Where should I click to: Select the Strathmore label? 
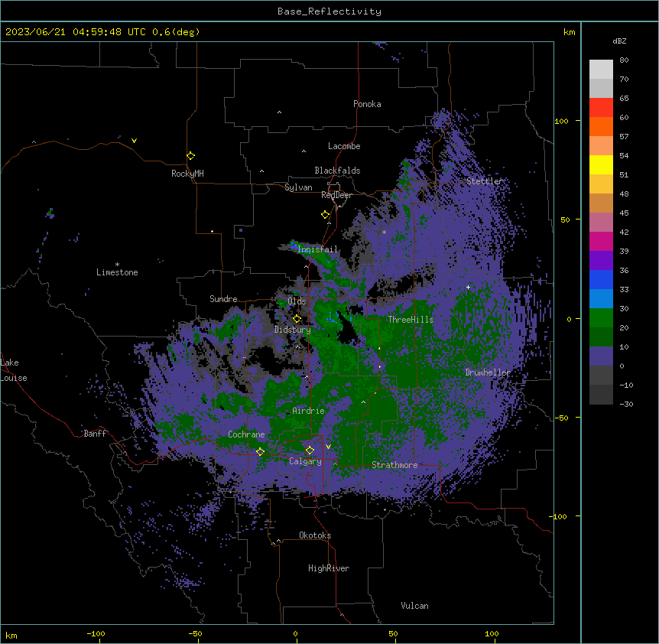click(394, 465)
